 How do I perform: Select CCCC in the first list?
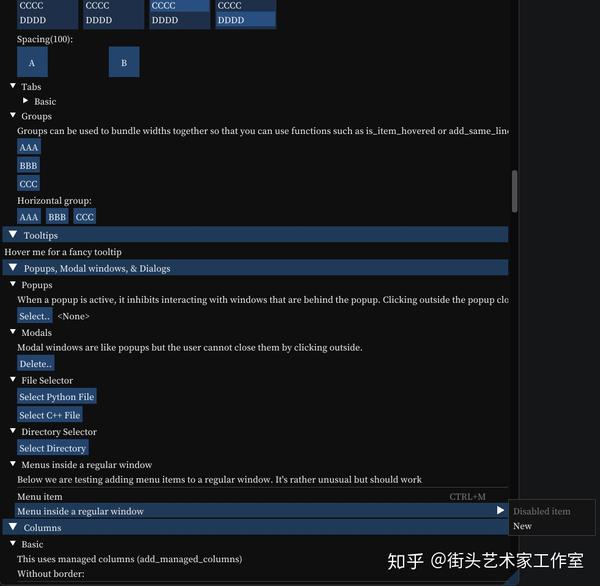(x=47, y=5)
